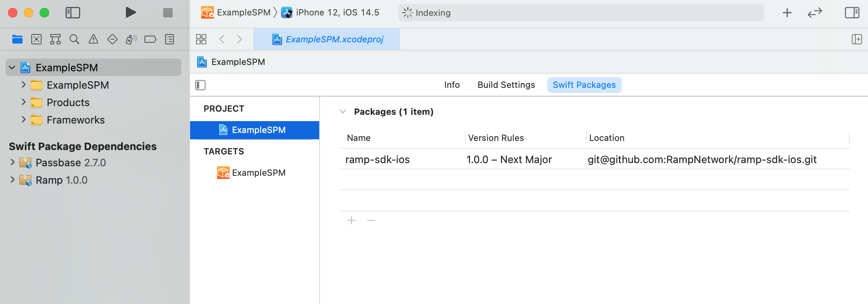Run the ExampleSPM scheme
The height and width of the screenshot is (304, 868).
point(131,13)
